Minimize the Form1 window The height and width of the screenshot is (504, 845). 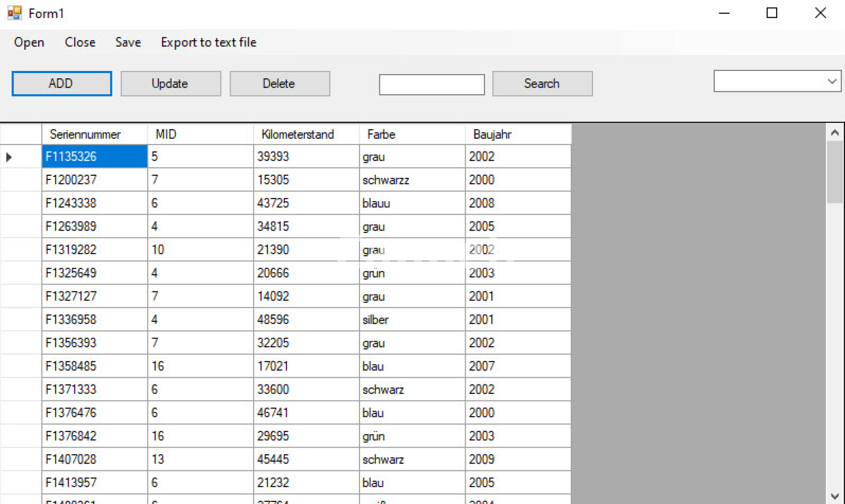click(724, 13)
